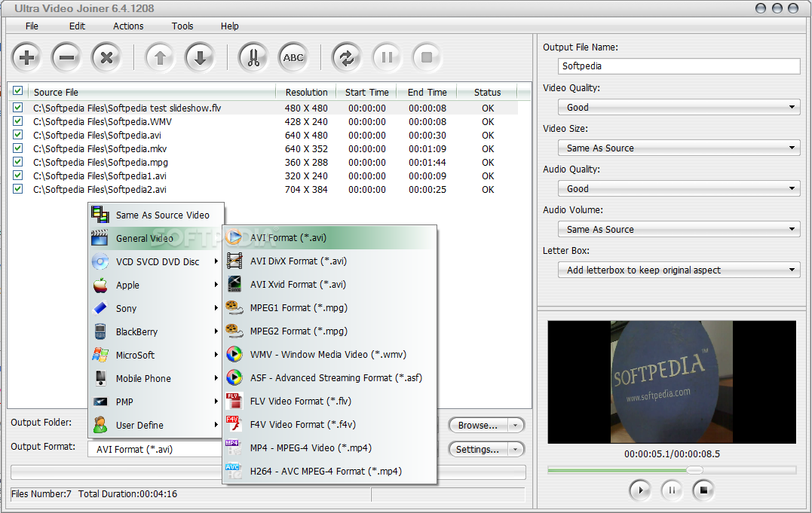
Task: Open the Settings button dropdown arrow
Action: 515,449
